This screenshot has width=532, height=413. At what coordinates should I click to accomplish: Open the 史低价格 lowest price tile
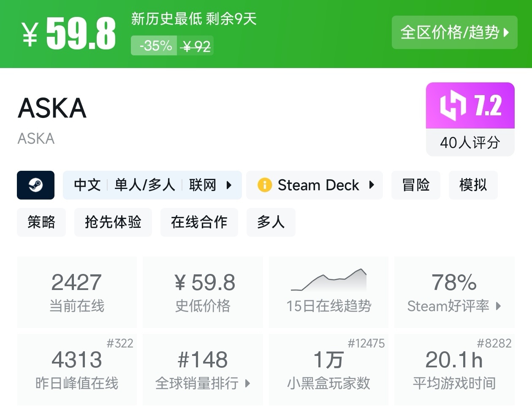[203, 292]
